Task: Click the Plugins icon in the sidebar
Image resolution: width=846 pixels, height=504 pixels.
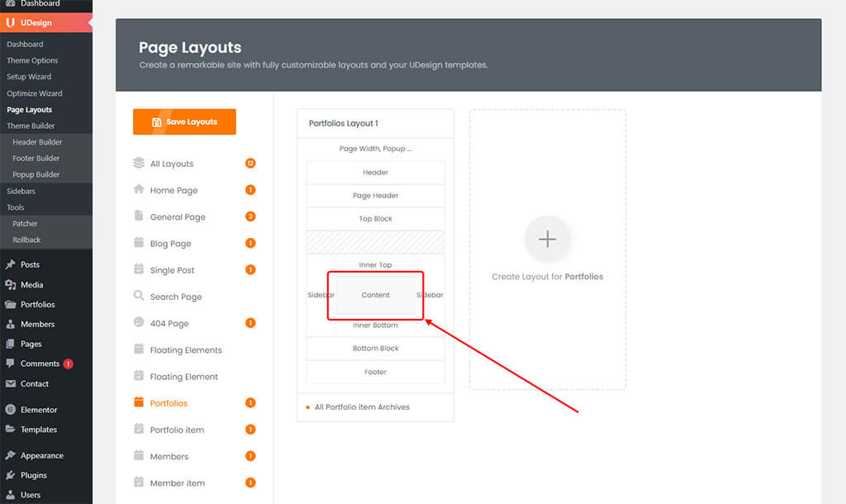Action: pyautogui.click(x=8, y=475)
